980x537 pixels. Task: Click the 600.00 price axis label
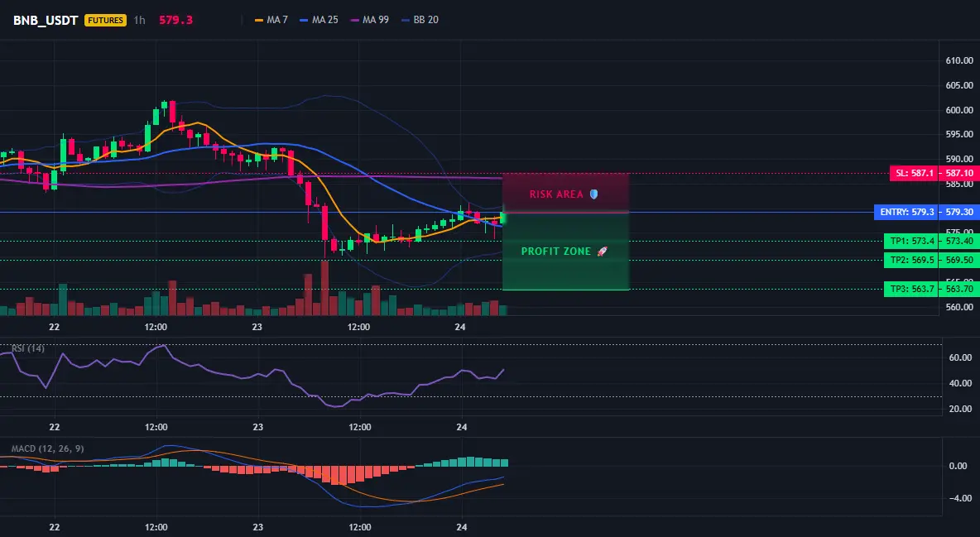pyautogui.click(x=959, y=110)
